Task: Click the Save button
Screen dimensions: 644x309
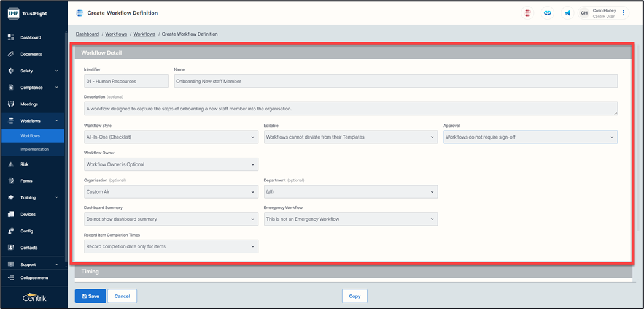Action: [90, 296]
